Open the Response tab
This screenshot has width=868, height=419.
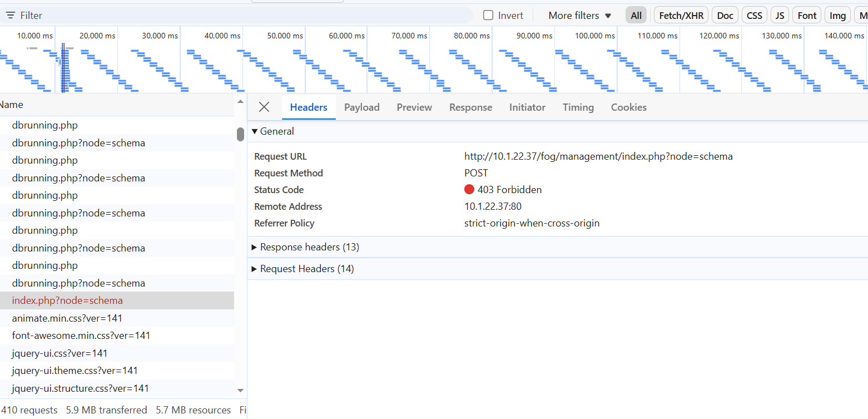[x=470, y=107]
